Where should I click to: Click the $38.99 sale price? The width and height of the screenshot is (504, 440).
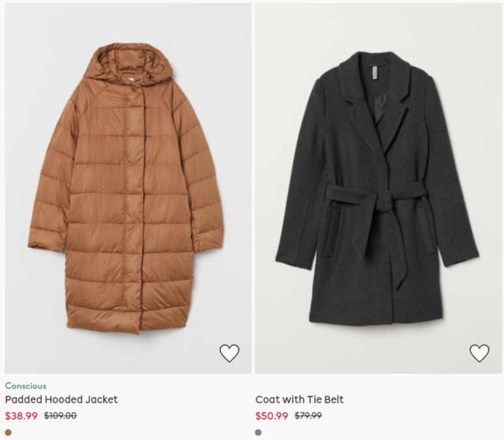[21, 416]
